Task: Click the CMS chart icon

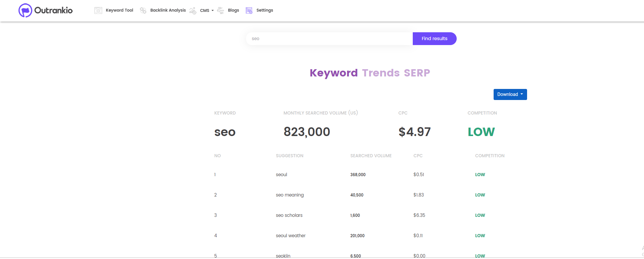Action: click(193, 11)
